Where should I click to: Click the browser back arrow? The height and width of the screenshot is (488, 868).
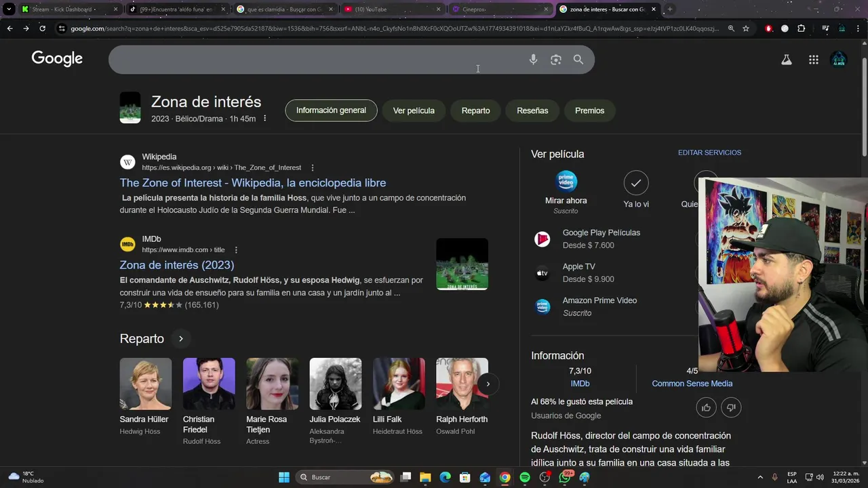(x=9, y=28)
